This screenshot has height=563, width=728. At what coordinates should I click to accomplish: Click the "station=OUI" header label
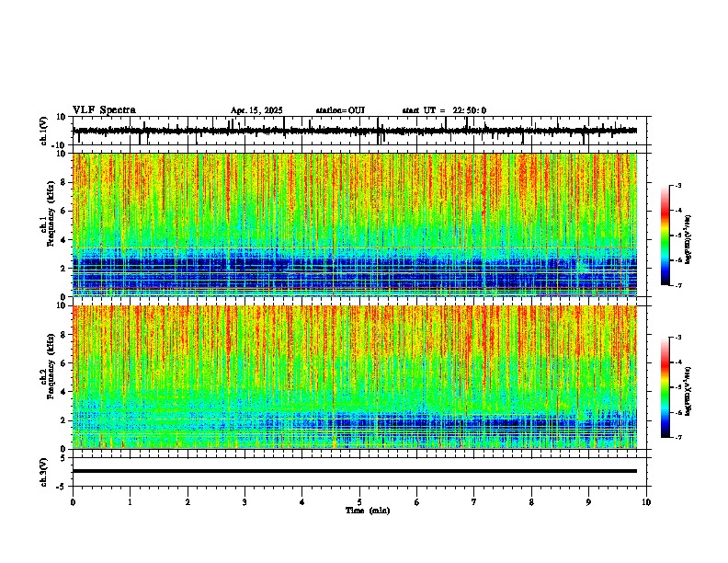click(340, 110)
